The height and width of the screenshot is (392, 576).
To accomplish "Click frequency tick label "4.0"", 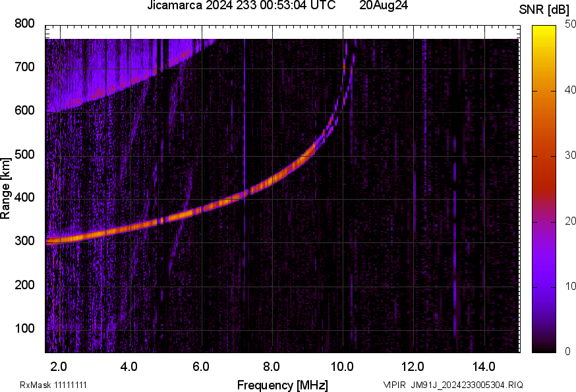I will 129,366.
